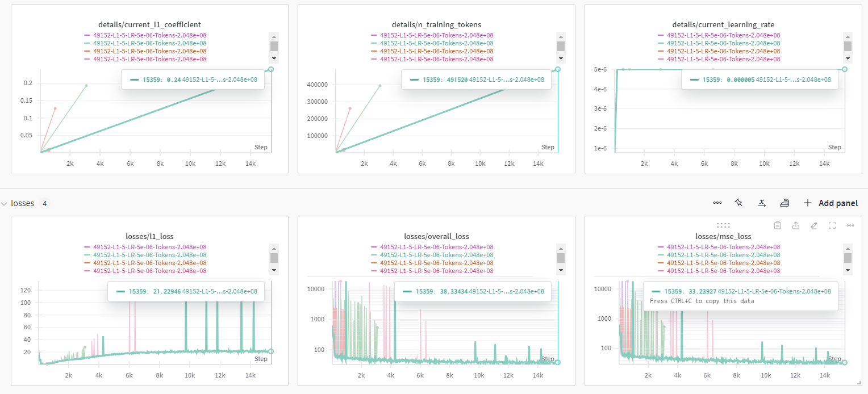868x394 pixels.
Task: Select orange run legend entry in mse_loss panel
Action: pyautogui.click(x=719, y=263)
